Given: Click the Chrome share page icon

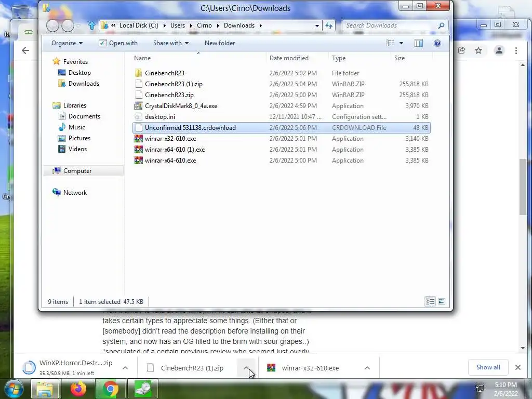Looking at the screenshot, I should point(461,50).
